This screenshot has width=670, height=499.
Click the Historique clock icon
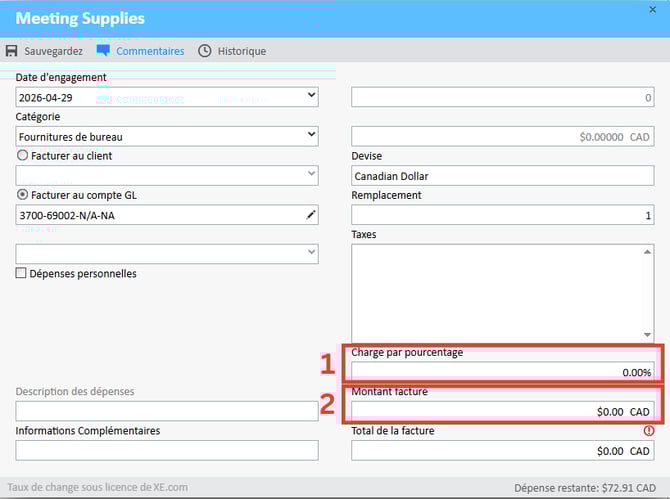point(205,51)
